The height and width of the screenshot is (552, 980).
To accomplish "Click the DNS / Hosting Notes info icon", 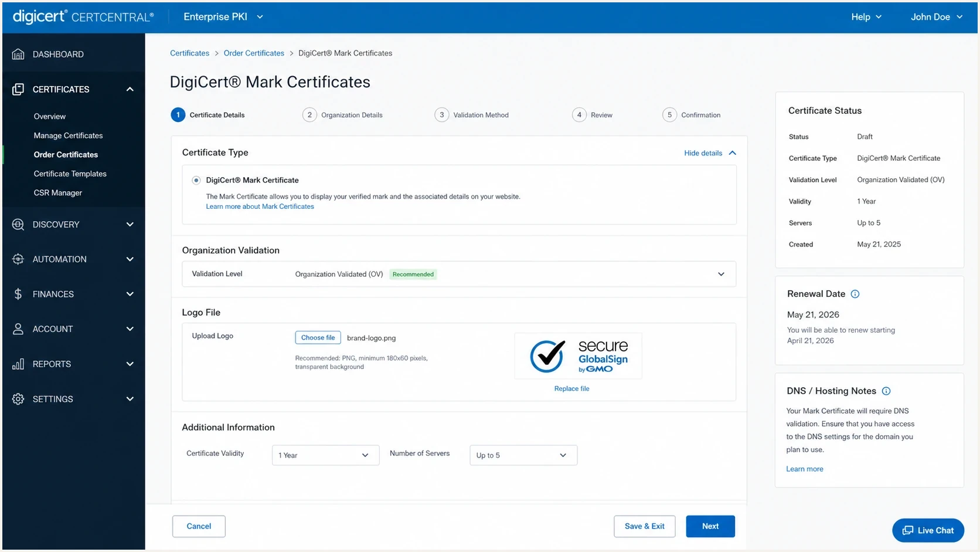I will pyautogui.click(x=886, y=391).
